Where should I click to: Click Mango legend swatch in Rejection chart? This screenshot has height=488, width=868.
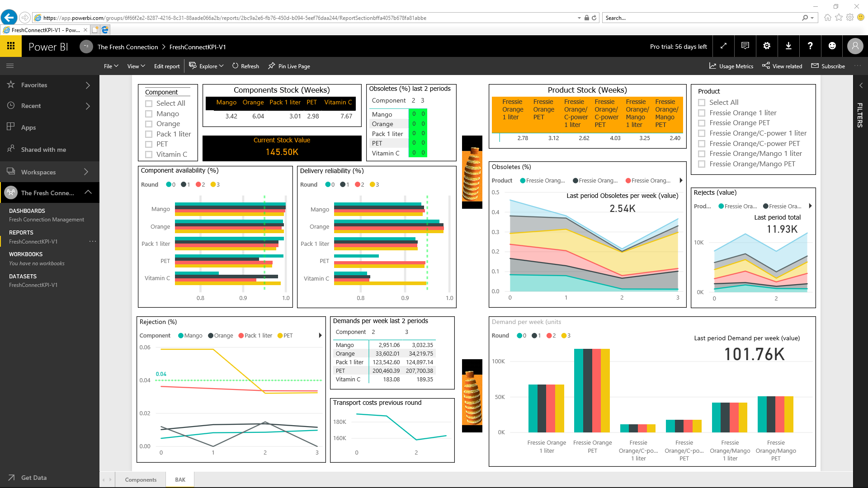pos(181,335)
